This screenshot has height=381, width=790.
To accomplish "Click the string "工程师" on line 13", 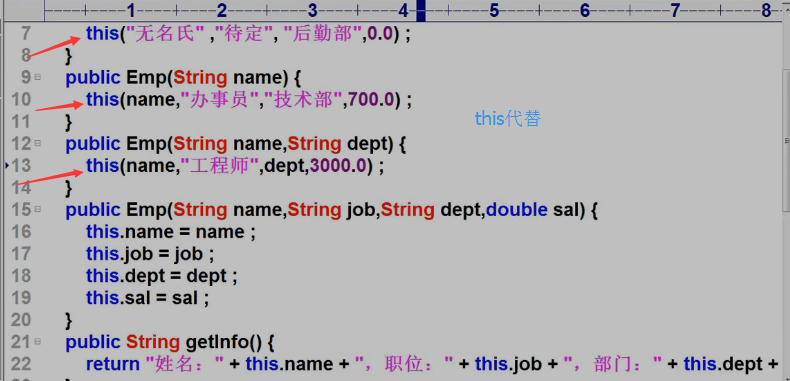I will click(220, 166).
